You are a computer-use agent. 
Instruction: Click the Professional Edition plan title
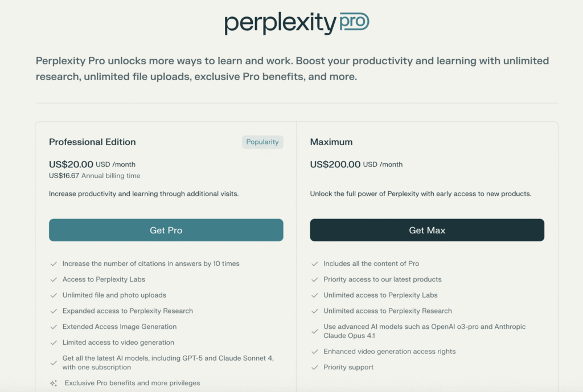click(92, 142)
